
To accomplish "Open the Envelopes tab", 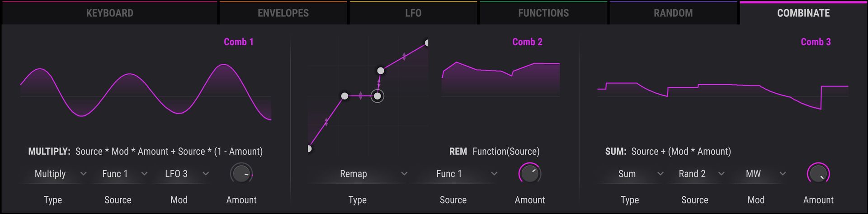I will [283, 13].
